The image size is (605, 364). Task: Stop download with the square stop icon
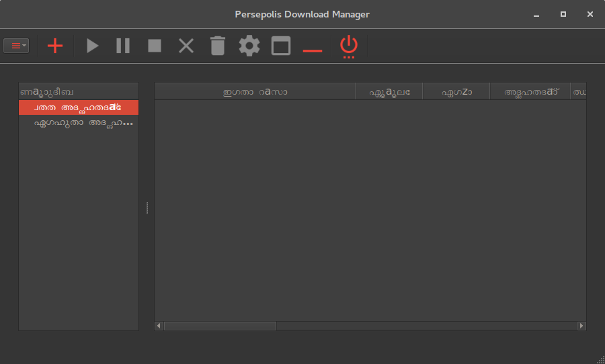(x=155, y=46)
